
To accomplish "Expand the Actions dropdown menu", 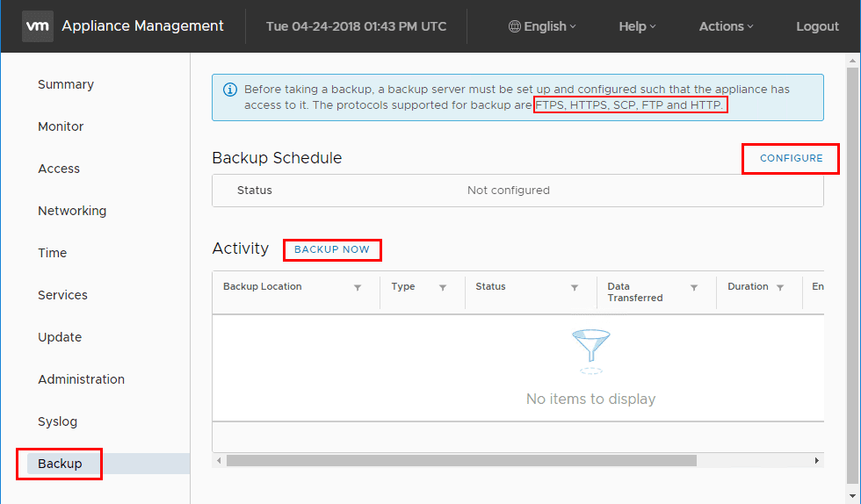I will coord(726,26).
